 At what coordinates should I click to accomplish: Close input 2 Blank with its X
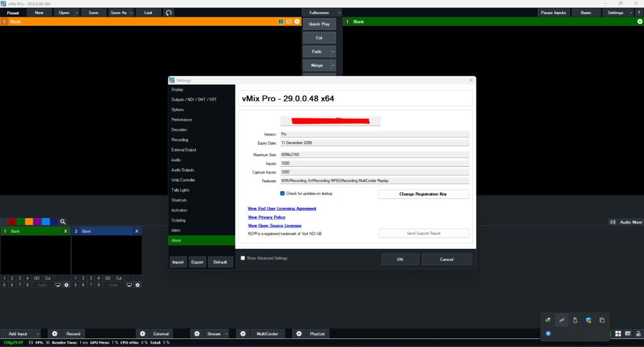pyautogui.click(x=136, y=231)
